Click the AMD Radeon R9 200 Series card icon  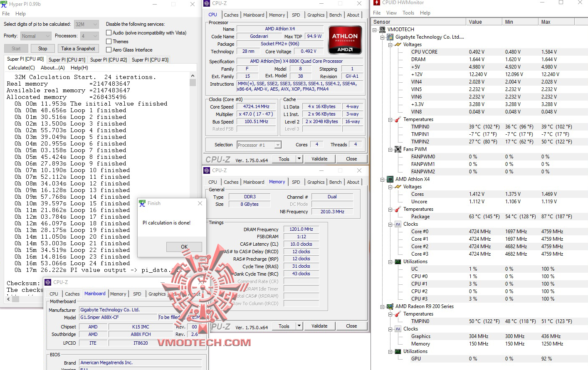[390, 306]
